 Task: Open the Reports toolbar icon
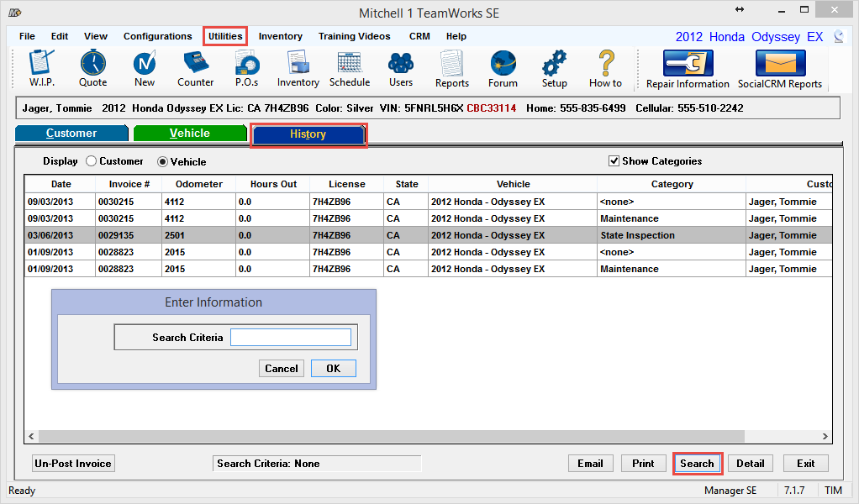452,68
